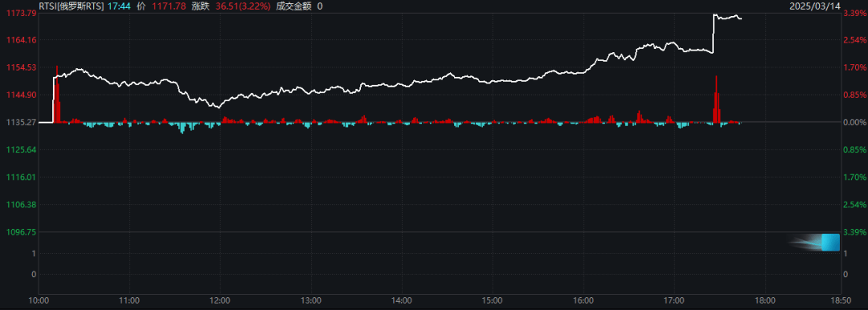Click the 涨跌 label
868x310 pixels.
click(x=200, y=6)
